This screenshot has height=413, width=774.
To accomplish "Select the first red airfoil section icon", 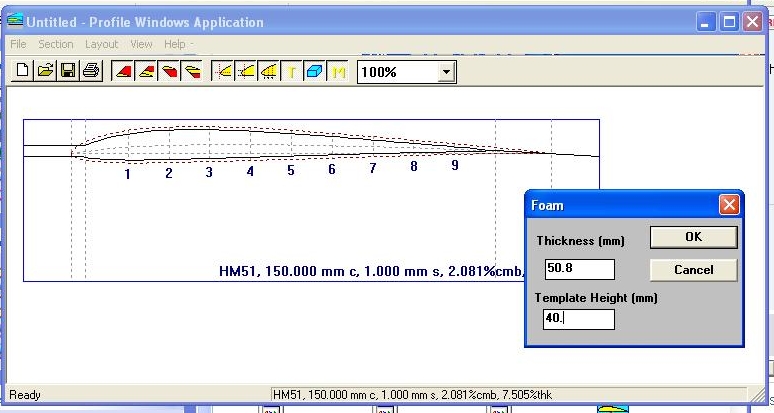I will tap(122, 72).
